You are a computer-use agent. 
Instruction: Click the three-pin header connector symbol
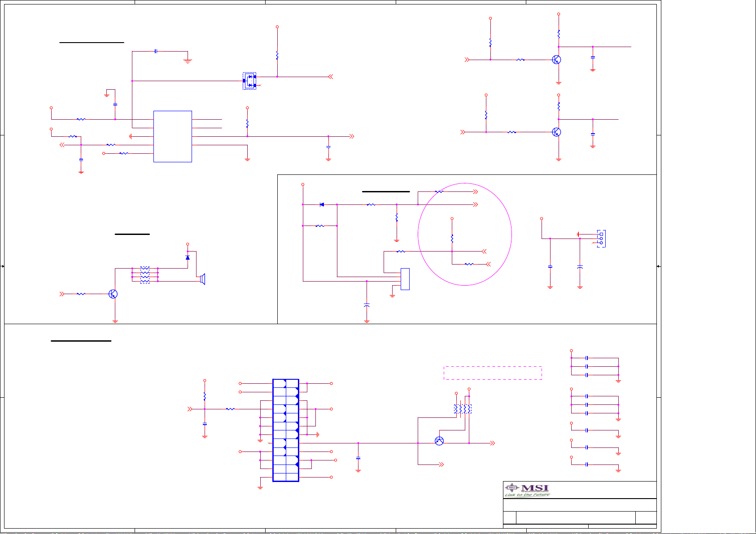click(601, 239)
